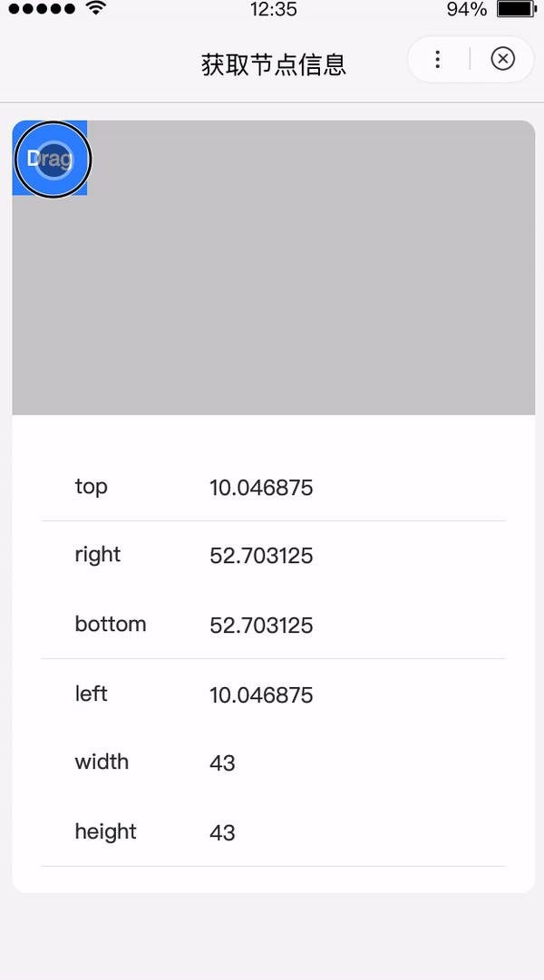Select the top label row

tap(91, 487)
